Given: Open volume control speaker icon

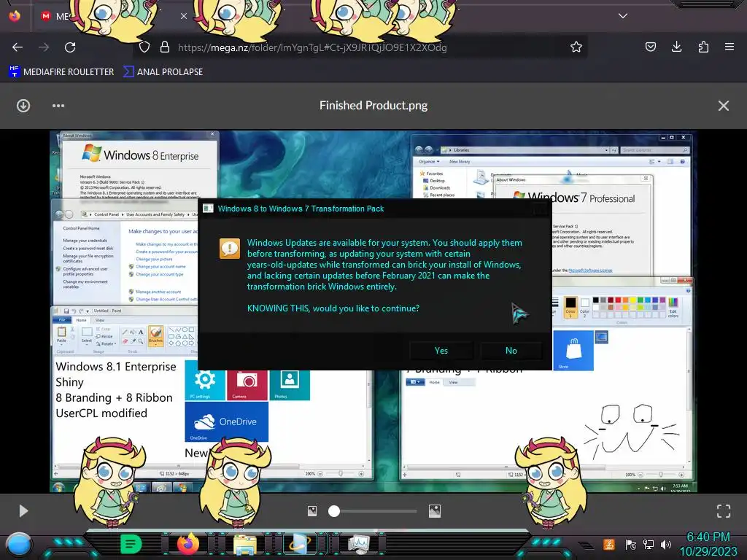Looking at the screenshot, I should pyautogui.click(x=666, y=544).
